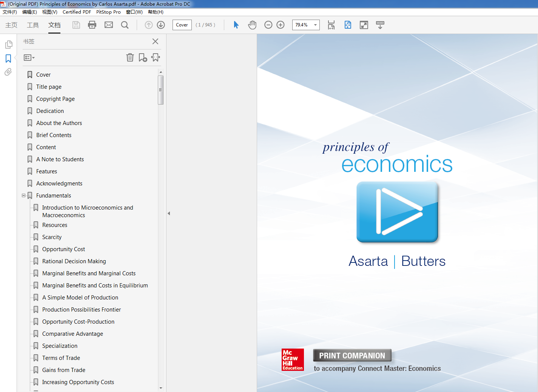Click the Save file icon
The height and width of the screenshot is (392, 538).
pyautogui.click(x=76, y=25)
